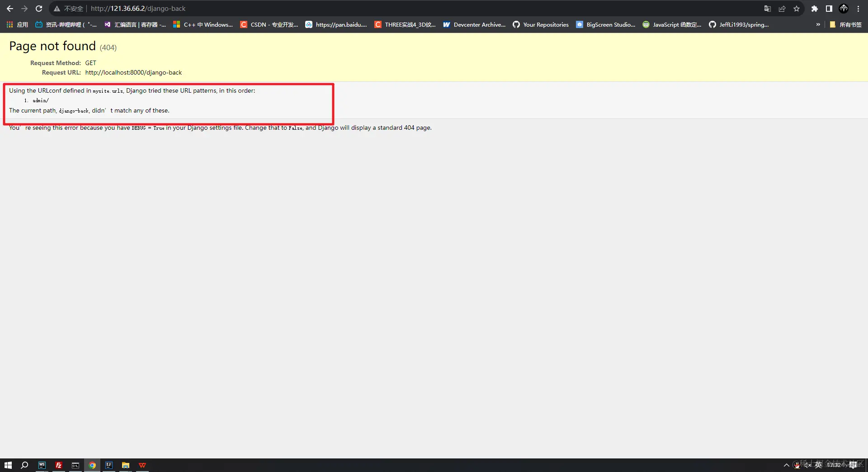Go forward with the browser forward arrow
The height and width of the screenshot is (472, 868).
(x=24, y=9)
